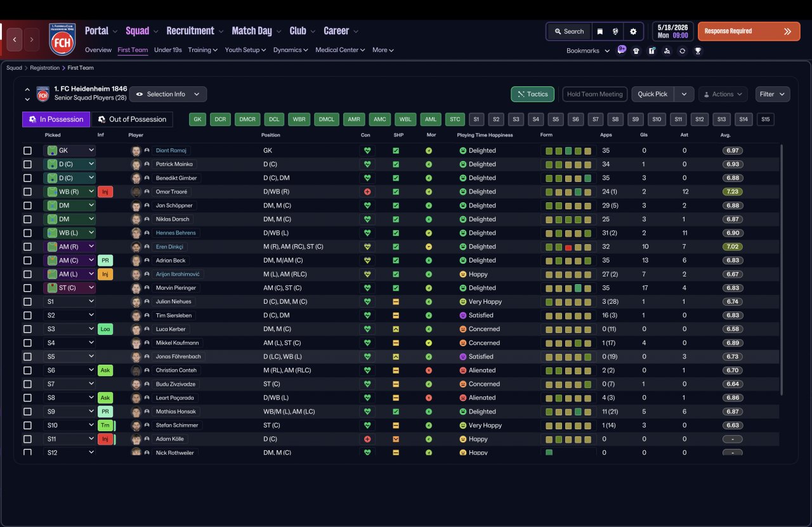Select the Out of Possession toggle
The width and height of the screenshot is (812, 527).
pyautogui.click(x=132, y=119)
